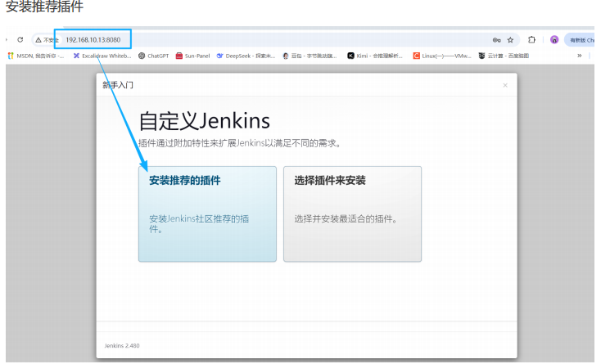Open the Sun-Panel bookmark
This screenshot has height=364, width=601.
coord(192,56)
